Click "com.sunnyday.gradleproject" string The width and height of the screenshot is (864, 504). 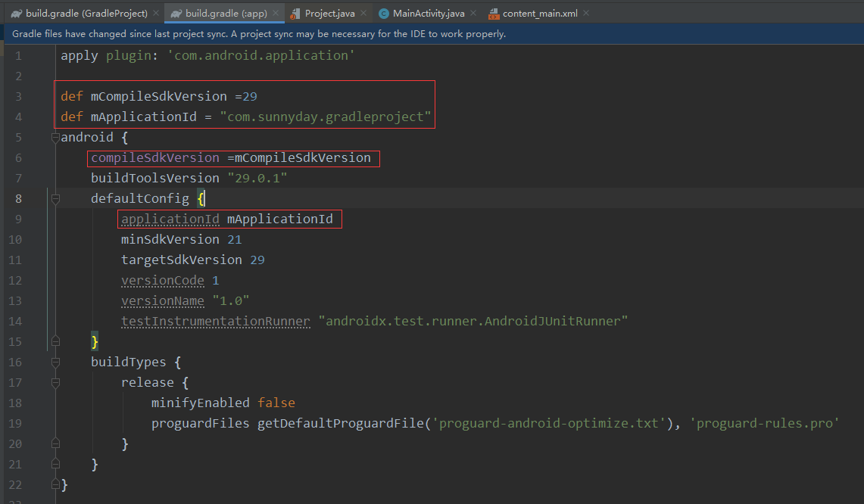[325, 117]
